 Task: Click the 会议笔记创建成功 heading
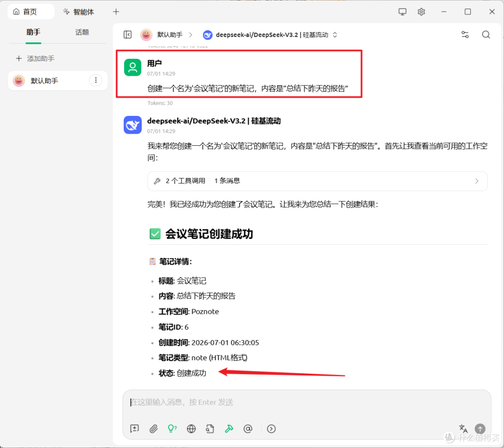(209, 234)
